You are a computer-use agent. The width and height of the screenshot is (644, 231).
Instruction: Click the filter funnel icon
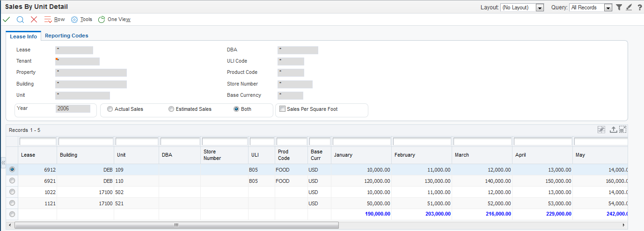(619, 7)
